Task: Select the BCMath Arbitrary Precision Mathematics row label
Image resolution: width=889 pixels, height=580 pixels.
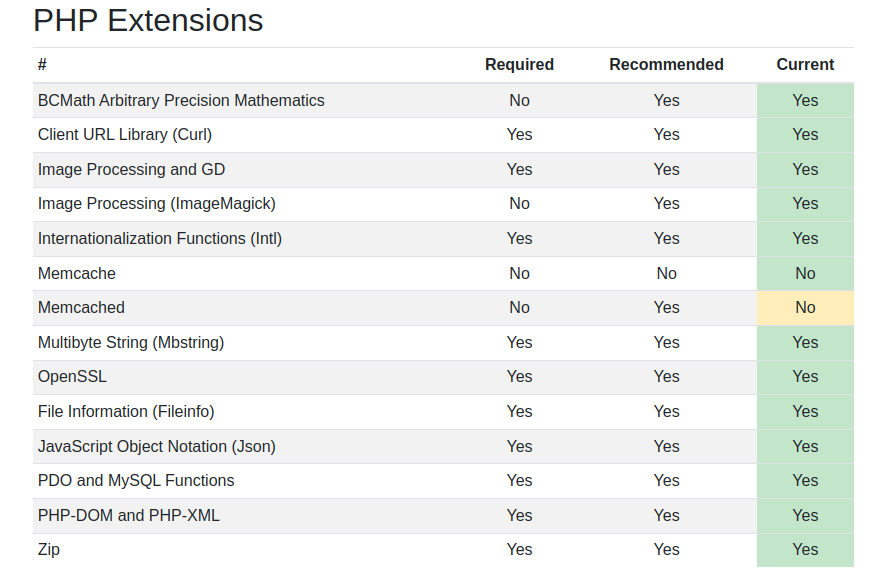Action: [x=181, y=100]
